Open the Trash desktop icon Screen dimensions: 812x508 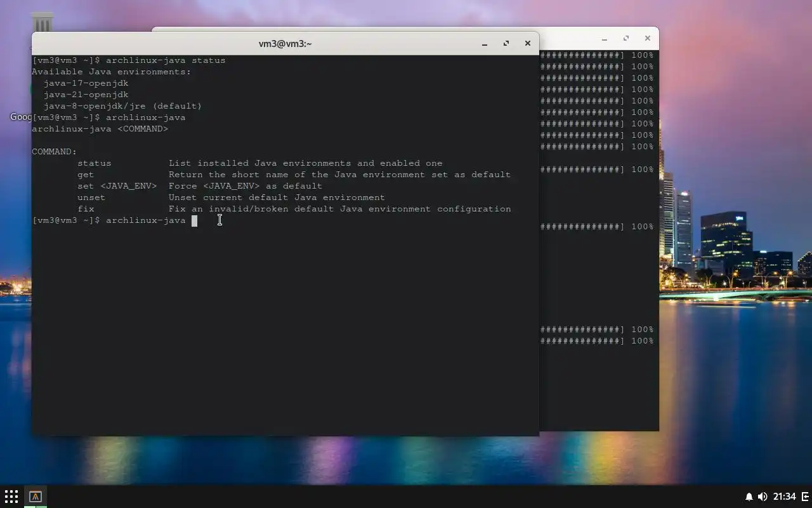click(43, 22)
